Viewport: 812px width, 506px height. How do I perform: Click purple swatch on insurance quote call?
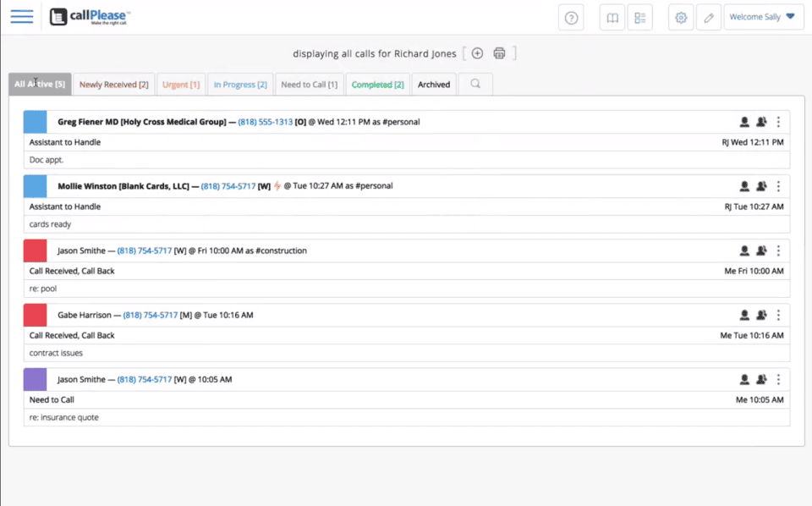[36, 380]
